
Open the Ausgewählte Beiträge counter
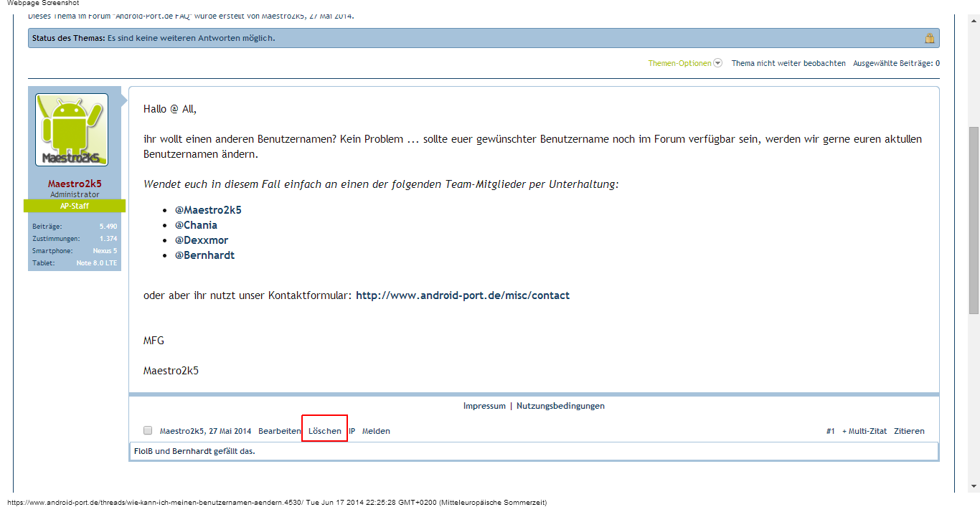click(895, 63)
